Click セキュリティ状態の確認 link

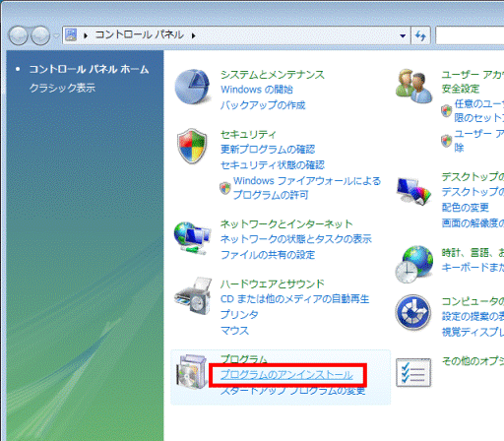tap(273, 165)
